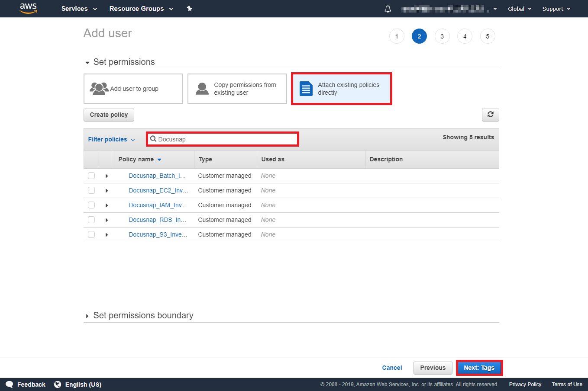588x391 pixels.
Task: Tick the checkbox for Docusnap_EC2_Inv… policy
Action: tap(91, 190)
